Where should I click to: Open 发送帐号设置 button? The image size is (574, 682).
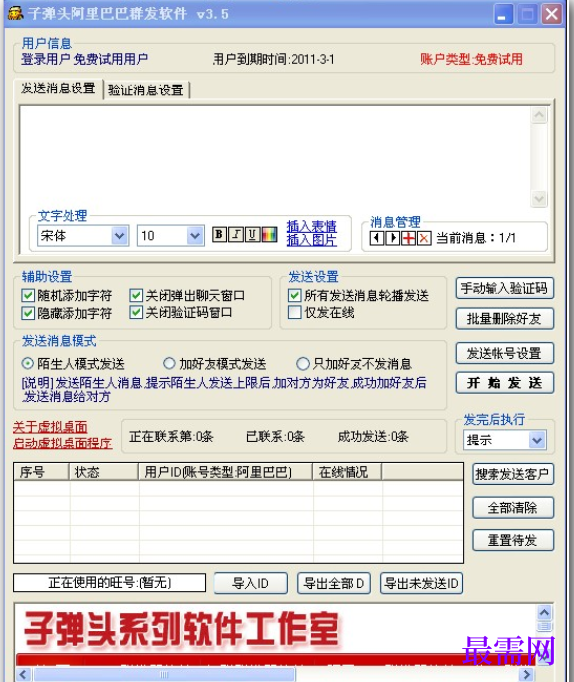pyautogui.click(x=504, y=353)
